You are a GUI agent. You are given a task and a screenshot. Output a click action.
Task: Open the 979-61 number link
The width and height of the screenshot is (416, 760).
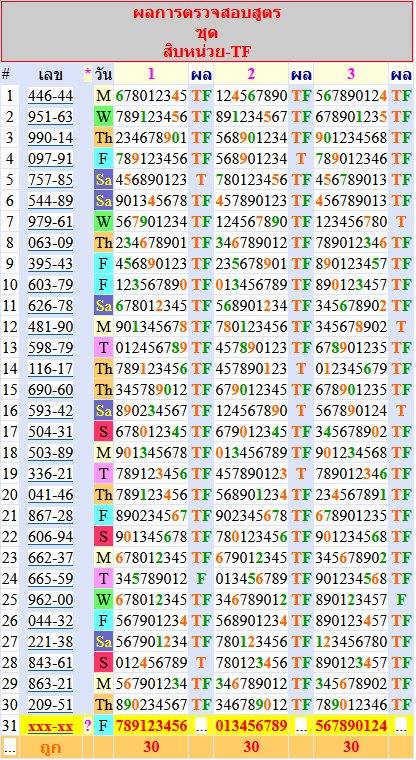pyautogui.click(x=50, y=222)
